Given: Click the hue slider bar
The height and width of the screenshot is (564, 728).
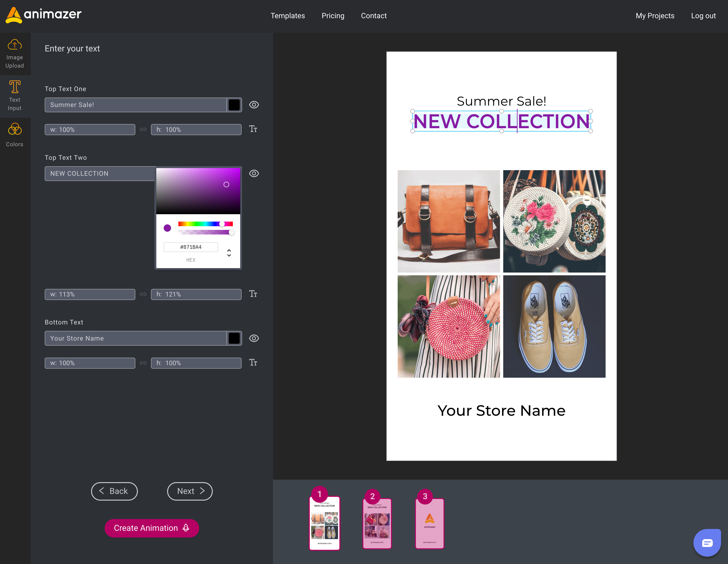Looking at the screenshot, I should (x=205, y=224).
